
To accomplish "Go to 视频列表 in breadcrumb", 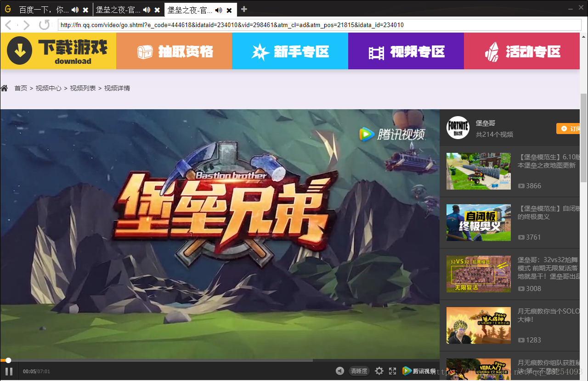I will pos(83,88).
